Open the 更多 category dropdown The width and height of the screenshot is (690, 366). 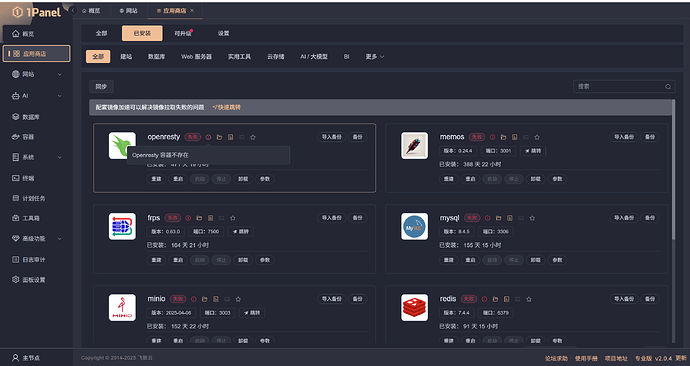click(x=374, y=57)
